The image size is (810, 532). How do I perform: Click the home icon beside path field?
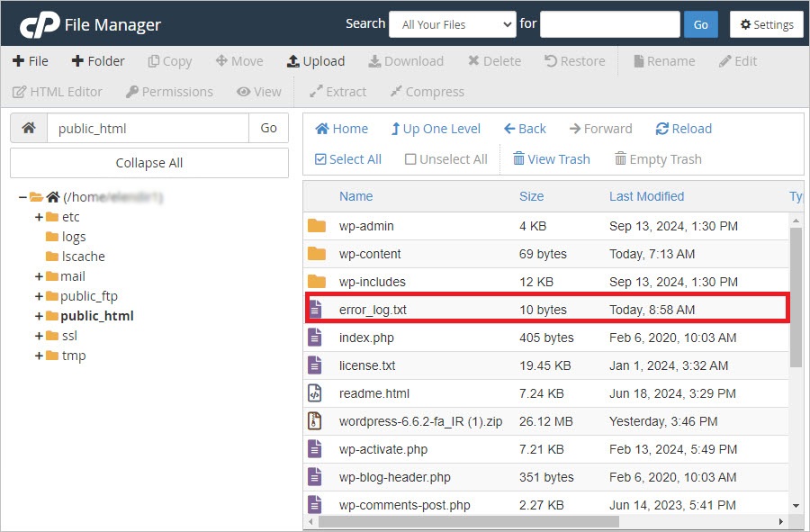coord(29,128)
